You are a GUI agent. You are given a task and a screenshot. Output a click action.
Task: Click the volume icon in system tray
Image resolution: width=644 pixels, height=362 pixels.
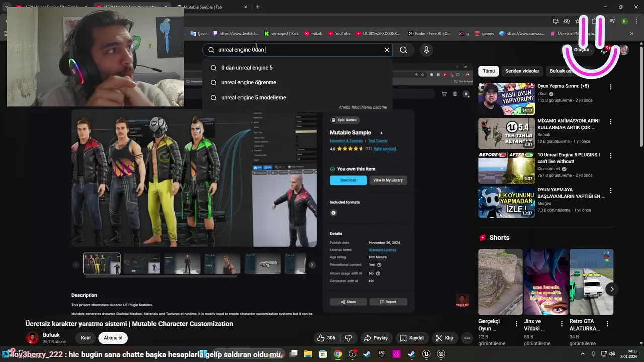612,354
